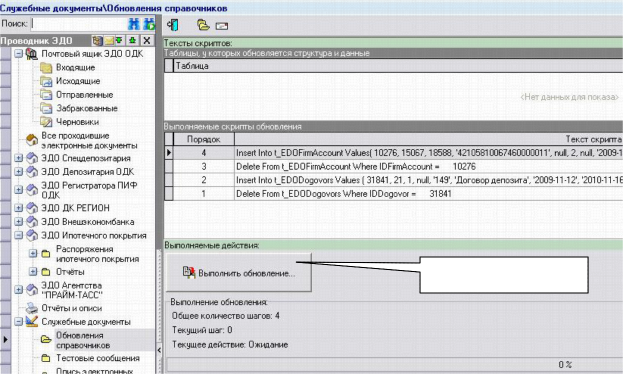Collapse the Почтовый ящик ЭДО ОДК node
This screenshot has height=374, width=623.
tap(18, 53)
